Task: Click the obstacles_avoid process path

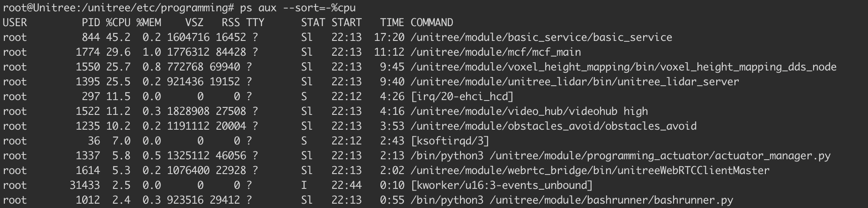Action: coord(554,126)
